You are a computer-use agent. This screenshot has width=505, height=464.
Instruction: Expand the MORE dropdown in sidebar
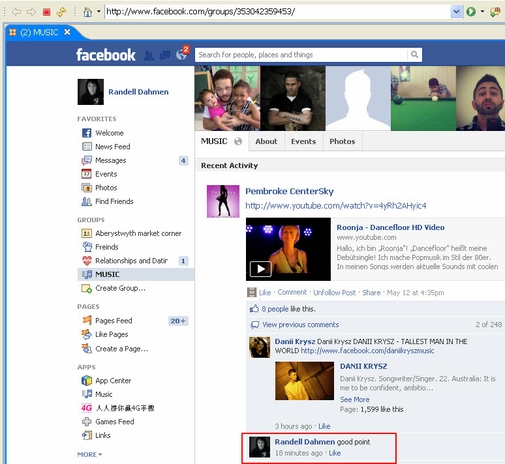89,455
